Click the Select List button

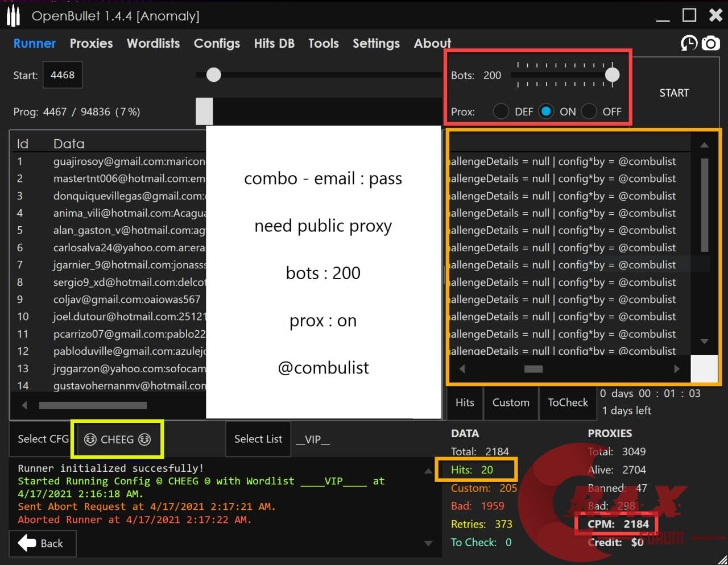pos(258,439)
